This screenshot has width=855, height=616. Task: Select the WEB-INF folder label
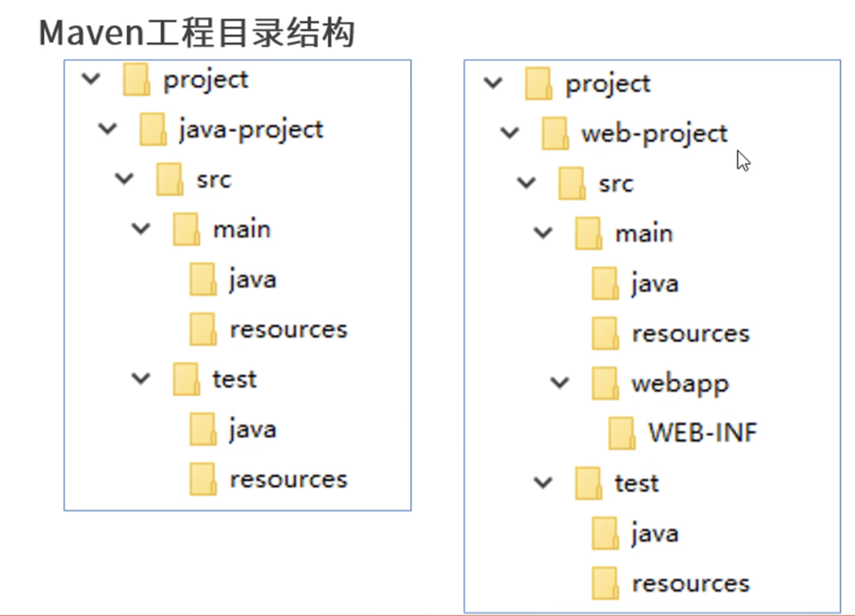coord(702,433)
